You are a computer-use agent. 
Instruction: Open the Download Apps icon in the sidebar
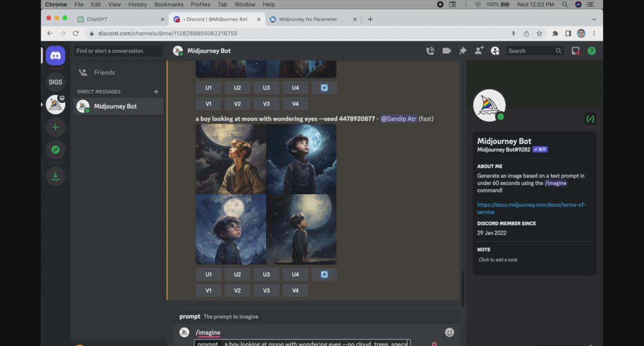click(55, 176)
